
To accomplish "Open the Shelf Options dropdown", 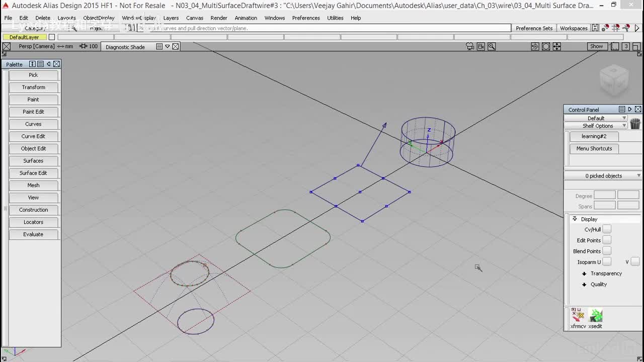I will (x=596, y=126).
